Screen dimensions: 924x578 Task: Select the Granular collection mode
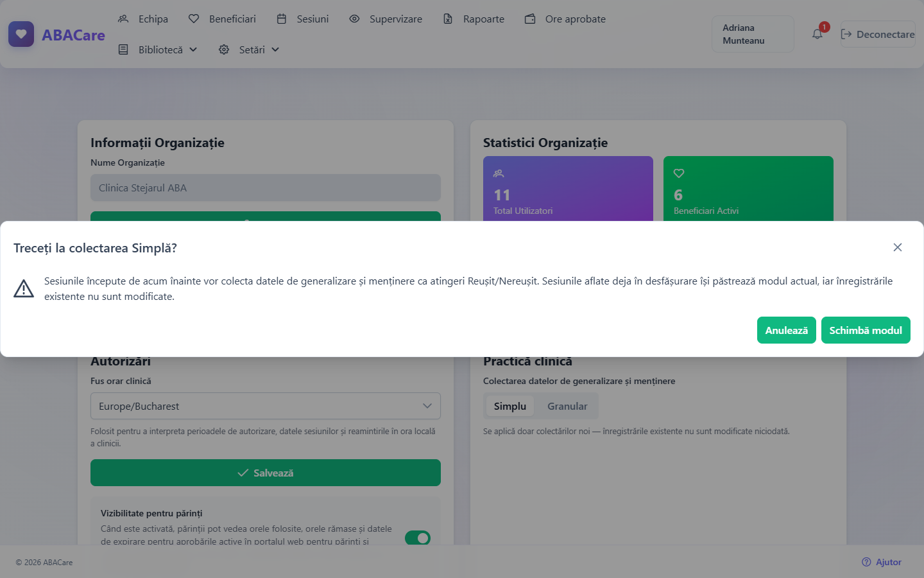click(x=567, y=406)
